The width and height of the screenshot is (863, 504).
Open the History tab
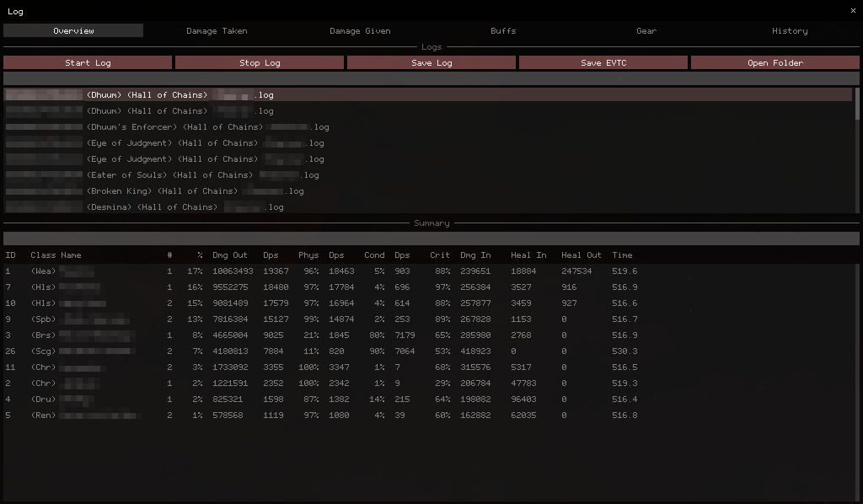790,31
